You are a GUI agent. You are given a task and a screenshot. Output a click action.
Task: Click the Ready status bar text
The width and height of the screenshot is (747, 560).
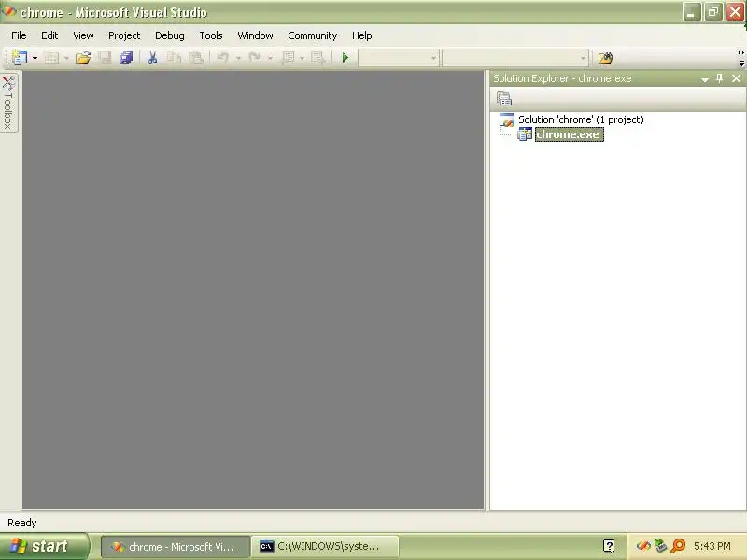click(x=21, y=523)
